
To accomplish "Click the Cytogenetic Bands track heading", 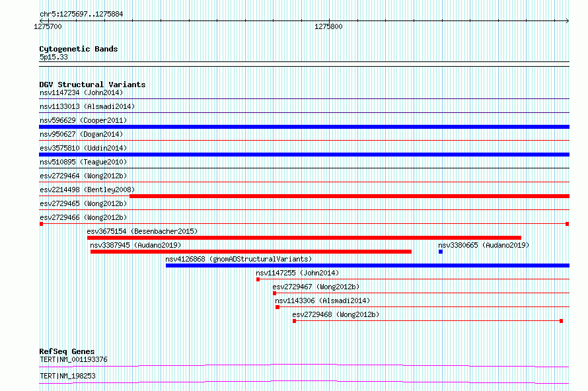I will (79, 49).
